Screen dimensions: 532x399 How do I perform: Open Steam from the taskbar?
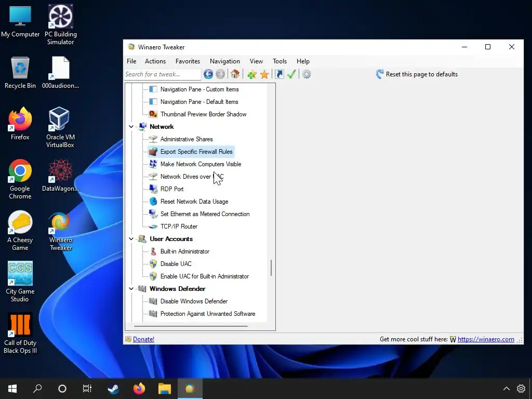coord(113,389)
